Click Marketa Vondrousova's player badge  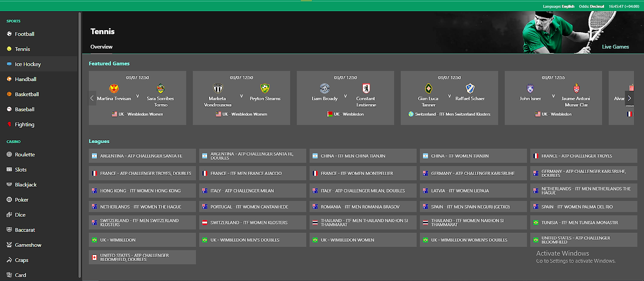(x=218, y=88)
